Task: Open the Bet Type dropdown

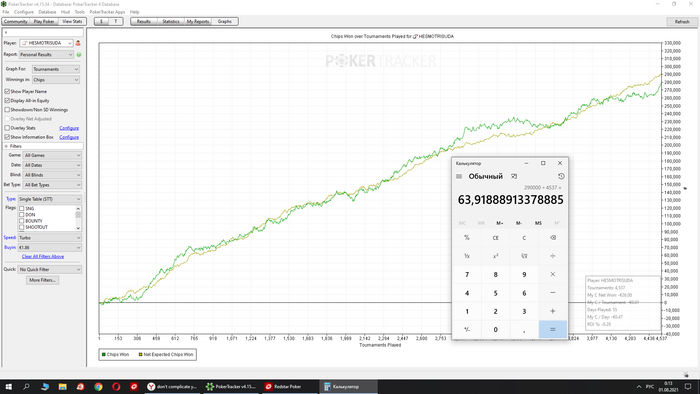Action: pyautogui.click(x=52, y=185)
